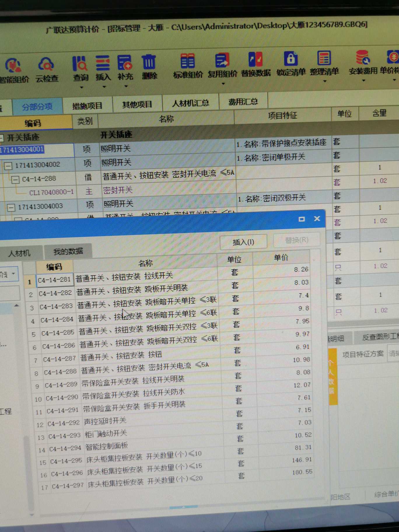Collapse the 171413004002 tree node

click(8, 166)
